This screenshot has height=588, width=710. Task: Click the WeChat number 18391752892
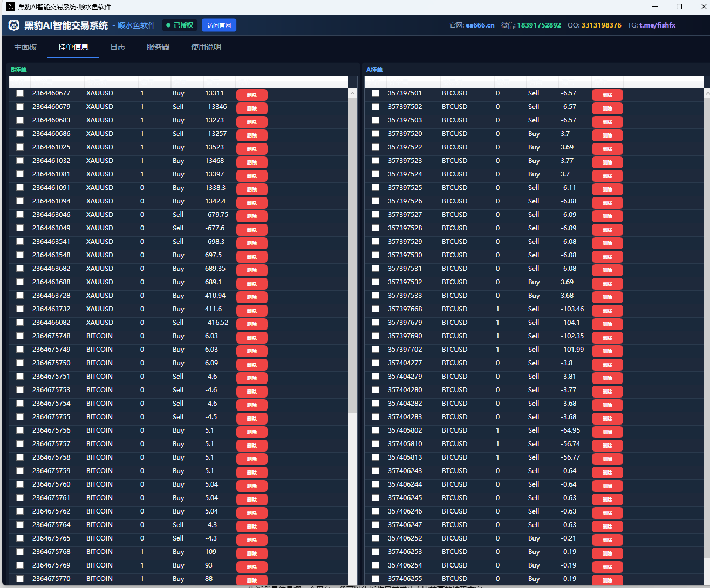point(539,25)
